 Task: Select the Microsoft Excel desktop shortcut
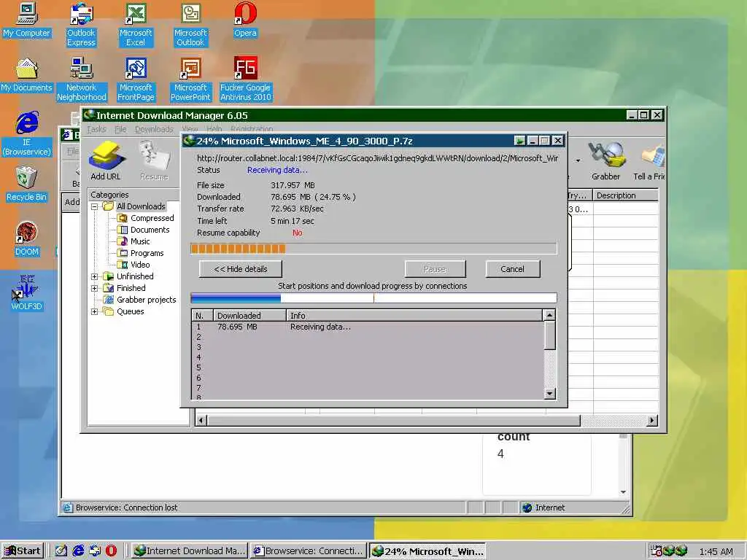click(x=136, y=25)
